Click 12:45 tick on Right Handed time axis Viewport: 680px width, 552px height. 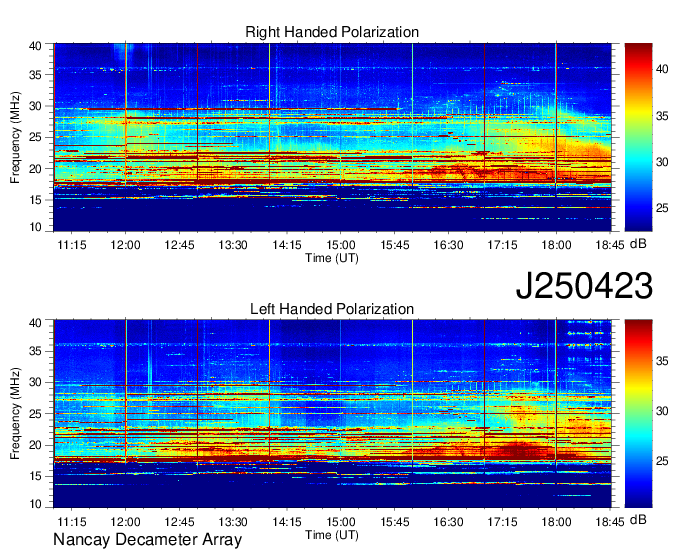(x=179, y=245)
